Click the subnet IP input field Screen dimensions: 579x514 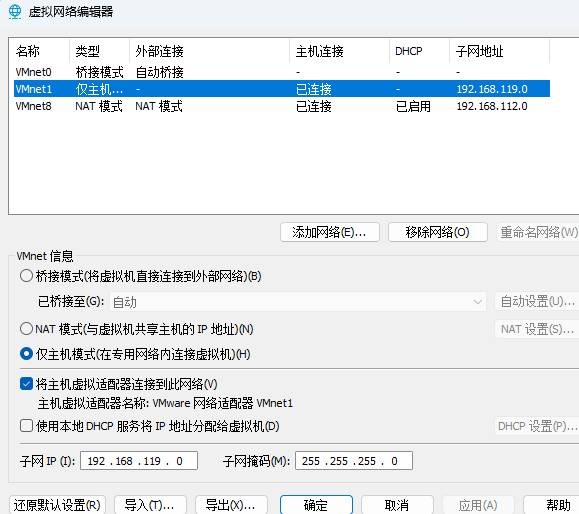click(139, 461)
